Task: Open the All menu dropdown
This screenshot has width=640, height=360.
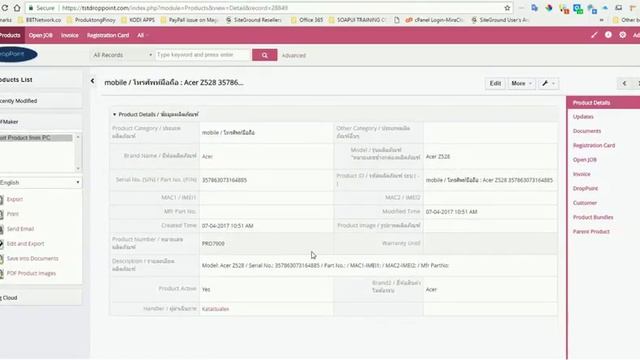Action: [x=142, y=36]
